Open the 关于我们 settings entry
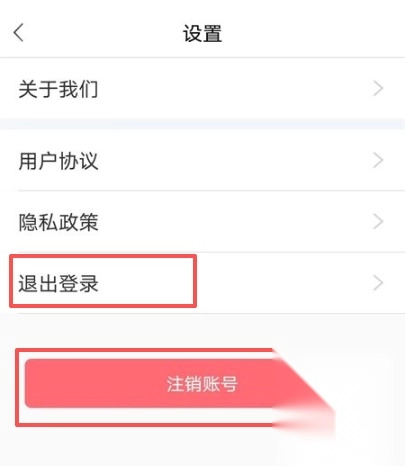The image size is (406, 466). 203,89
